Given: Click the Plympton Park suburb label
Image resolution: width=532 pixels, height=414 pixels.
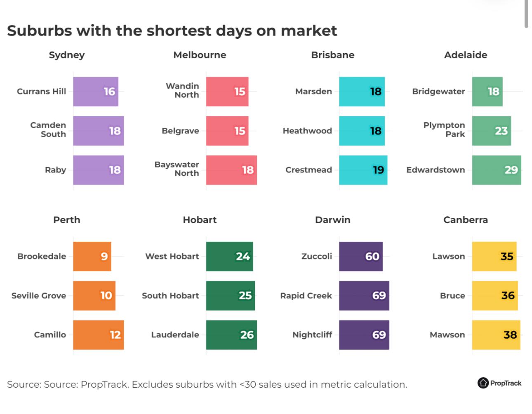Looking at the screenshot, I should tap(444, 130).
